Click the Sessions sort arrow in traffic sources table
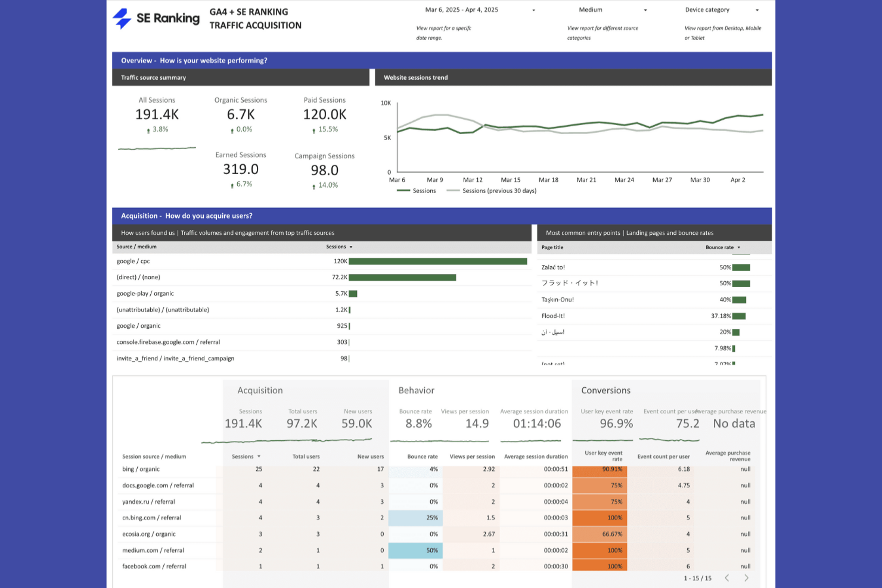 (351, 247)
